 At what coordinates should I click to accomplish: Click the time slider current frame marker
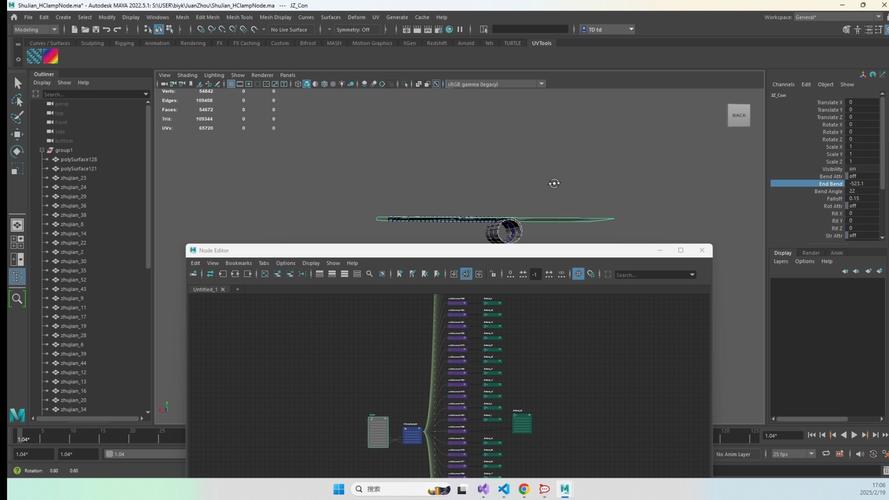pyautogui.click(x=20, y=436)
